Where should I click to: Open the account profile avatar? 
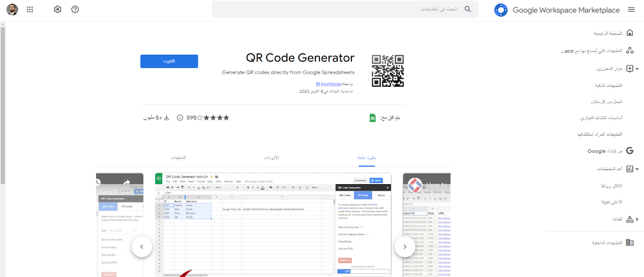[x=12, y=9]
